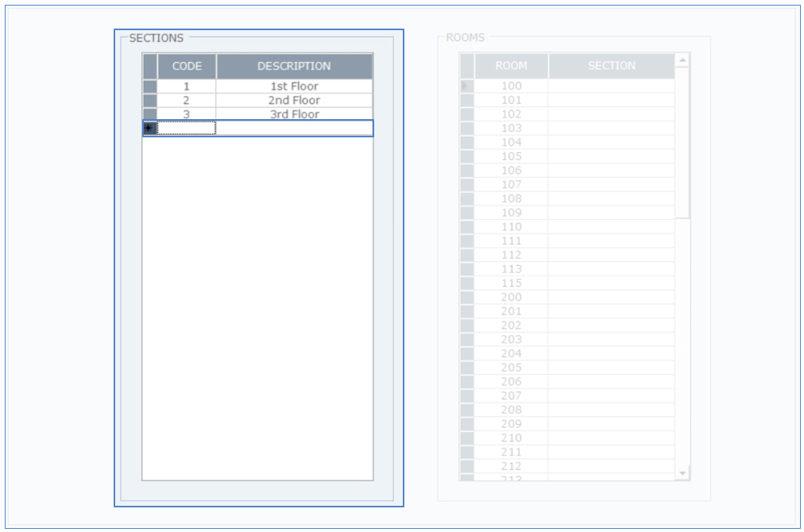804x532 pixels.
Task: Select room 205 in the Rooms list
Action: pyautogui.click(x=511, y=368)
